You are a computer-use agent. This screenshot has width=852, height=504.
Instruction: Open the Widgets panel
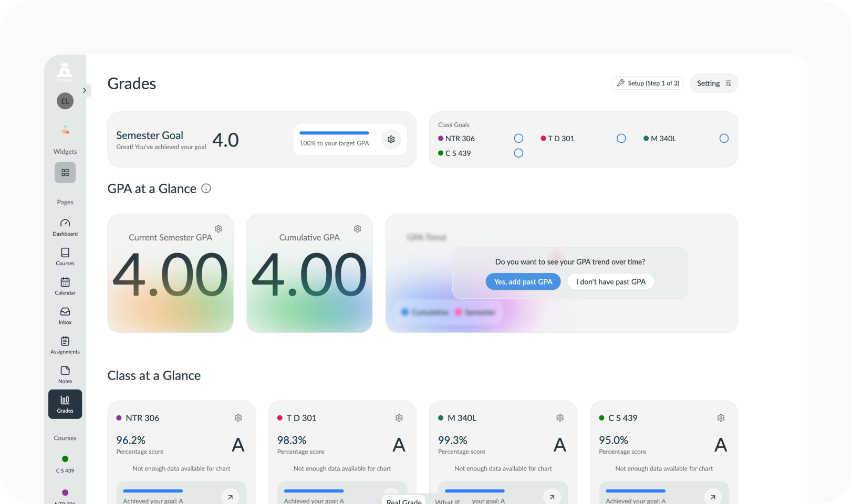tap(65, 172)
